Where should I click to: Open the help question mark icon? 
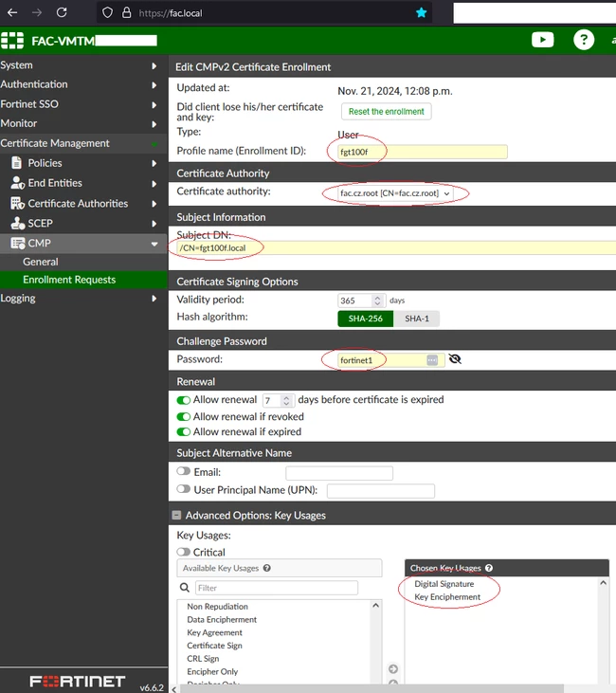(x=583, y=40)
